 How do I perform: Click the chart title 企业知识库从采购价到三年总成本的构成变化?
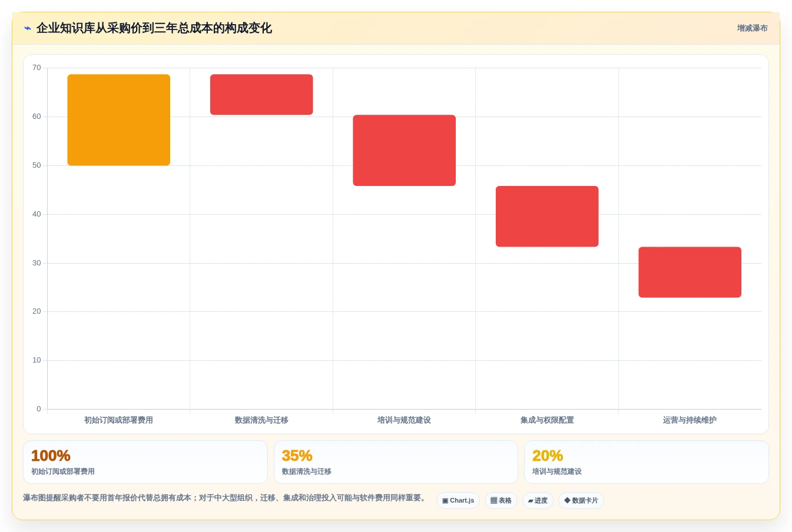(x=154, y=28)
